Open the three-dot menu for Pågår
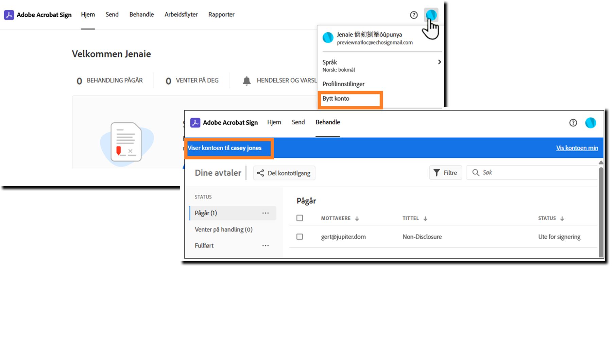Image resolution: width=615 pixels, height=364 pixels. point(266,213)
